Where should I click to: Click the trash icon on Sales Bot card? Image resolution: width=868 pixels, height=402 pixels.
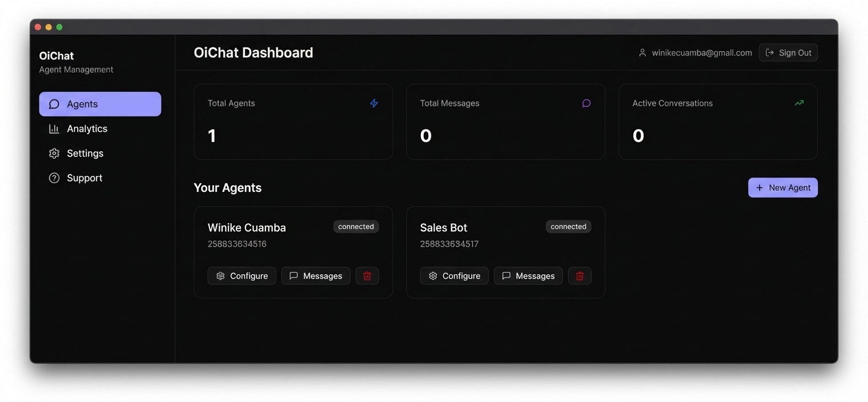[x=580, y=276]
